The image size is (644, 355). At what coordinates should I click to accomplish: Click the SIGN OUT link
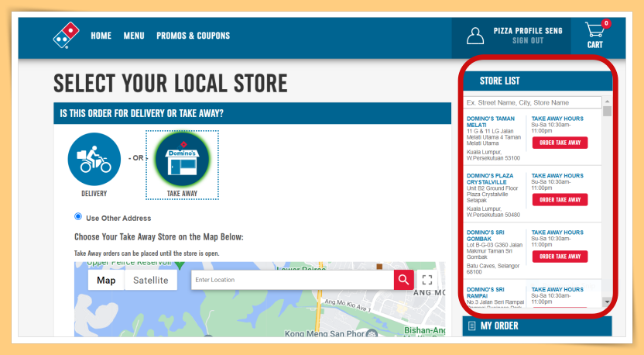click(x=528, y=41)
